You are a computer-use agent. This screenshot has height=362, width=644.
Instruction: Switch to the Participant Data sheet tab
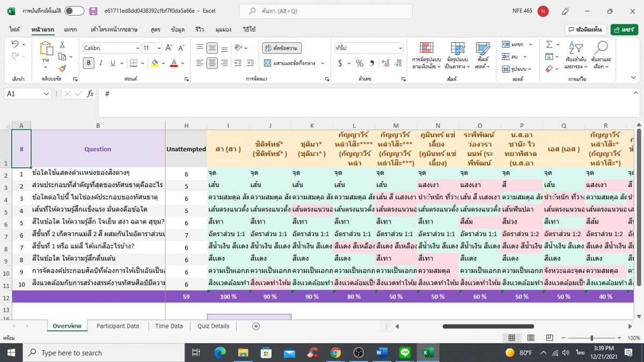(118, 326)
